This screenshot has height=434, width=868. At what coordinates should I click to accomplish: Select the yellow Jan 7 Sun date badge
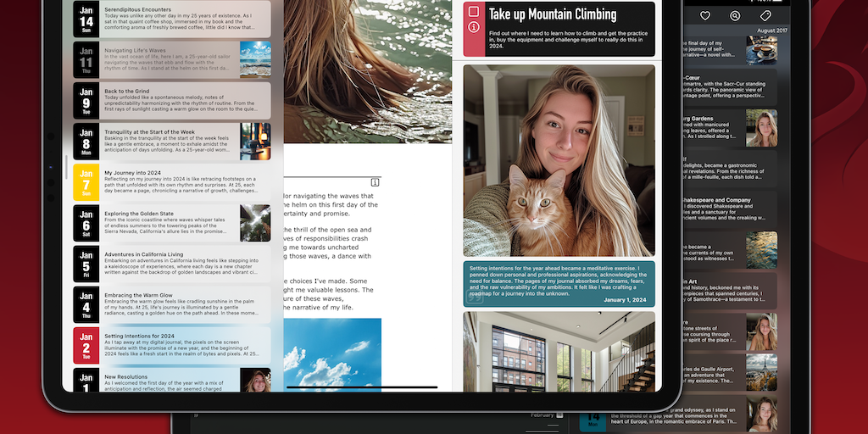pos(86,182)
